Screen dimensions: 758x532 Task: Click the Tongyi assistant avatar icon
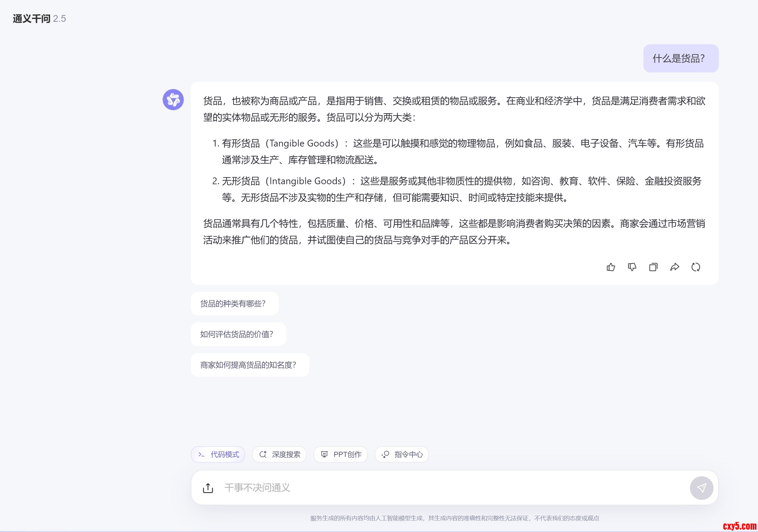tap(173, 100)
